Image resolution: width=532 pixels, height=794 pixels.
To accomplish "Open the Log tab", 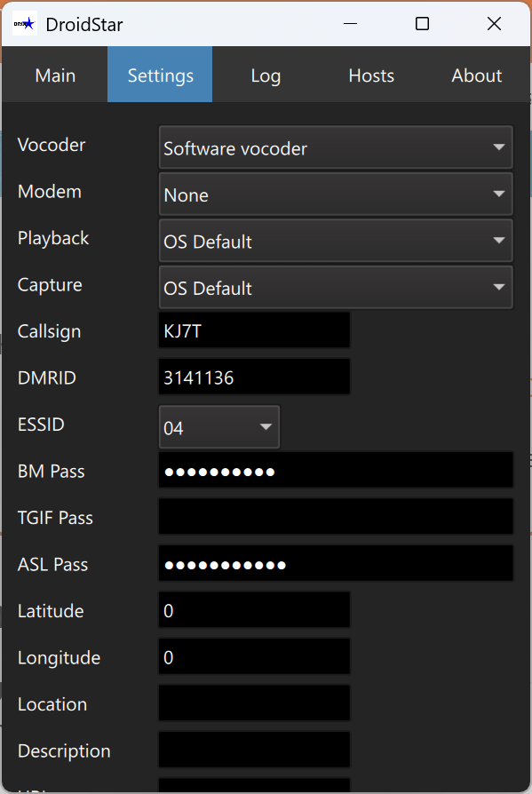I will click(x=265, y=75).
